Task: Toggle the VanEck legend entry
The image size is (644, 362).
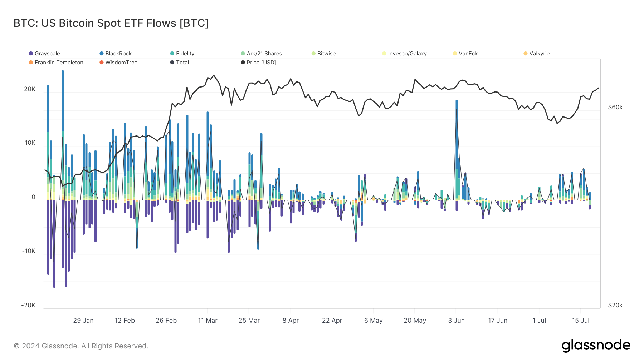Action: pos(465,54)
